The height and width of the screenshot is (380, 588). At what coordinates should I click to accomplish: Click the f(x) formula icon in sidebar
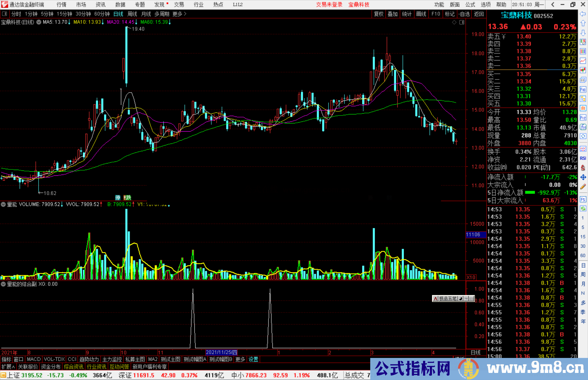point(583,127)
